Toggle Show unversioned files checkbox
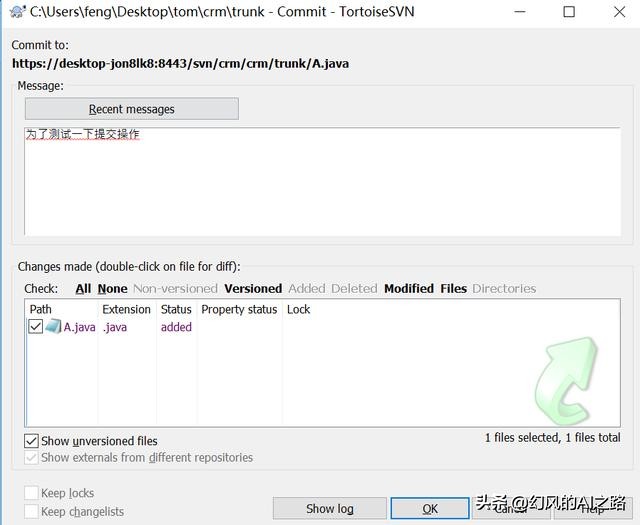The height and width of the screenshot is (525, 640). pos(31,441)
